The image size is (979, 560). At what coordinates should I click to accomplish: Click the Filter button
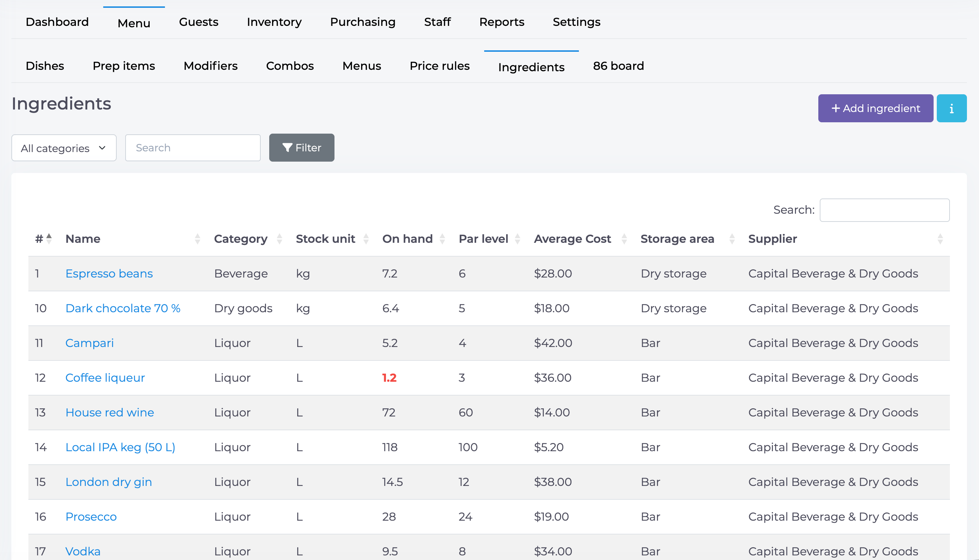pyautogui.click(x=302, y=148)
